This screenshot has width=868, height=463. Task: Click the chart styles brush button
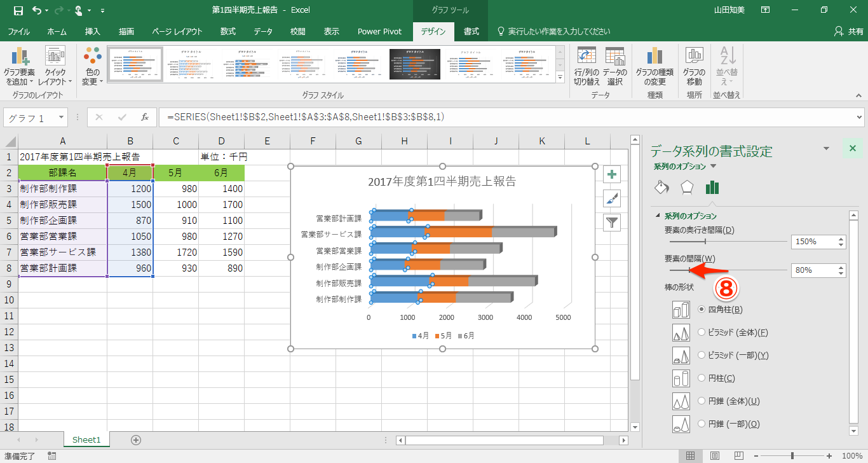point(611,198)
